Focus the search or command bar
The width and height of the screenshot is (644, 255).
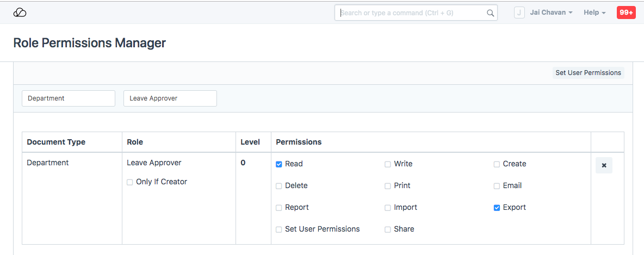(x=411, y=13)
